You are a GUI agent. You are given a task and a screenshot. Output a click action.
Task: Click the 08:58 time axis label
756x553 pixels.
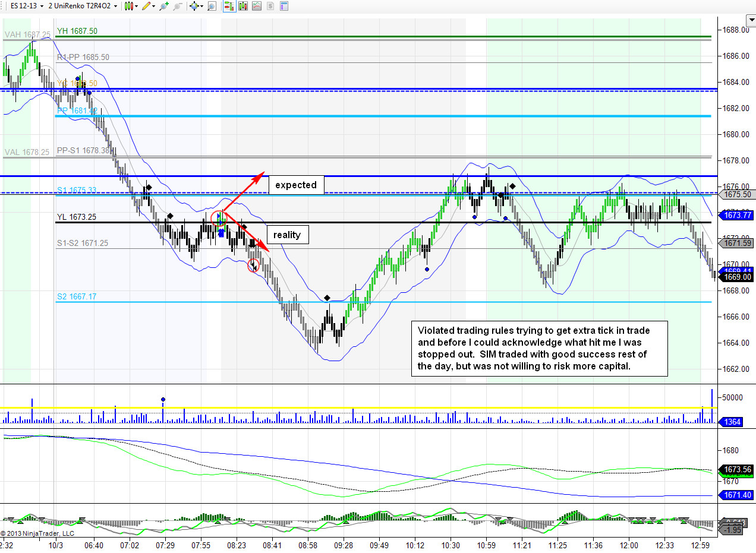pos(308,545)
